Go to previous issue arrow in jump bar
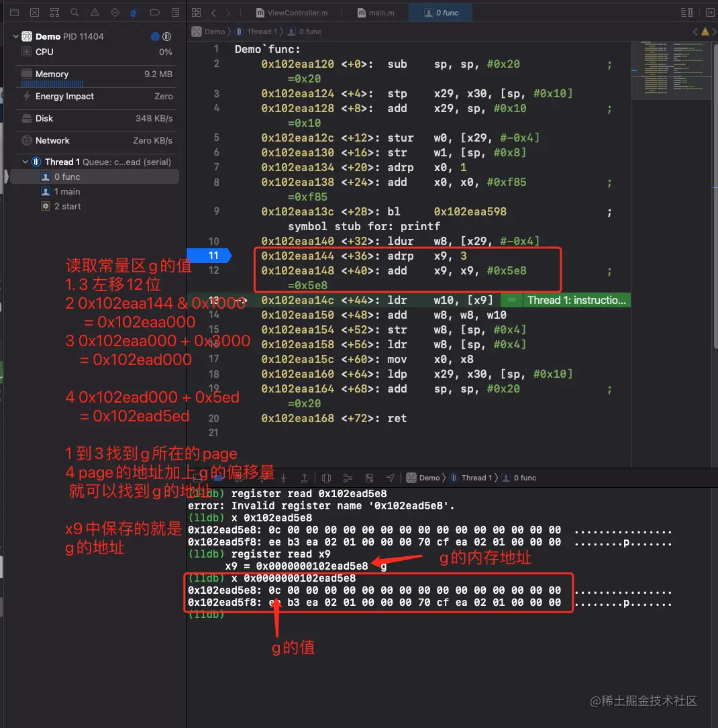The image size is (718, 728). 695,32
